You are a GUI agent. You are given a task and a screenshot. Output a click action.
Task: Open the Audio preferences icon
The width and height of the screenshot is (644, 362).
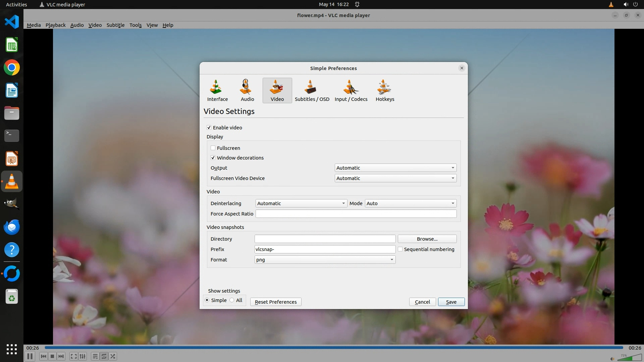[247, 90]
